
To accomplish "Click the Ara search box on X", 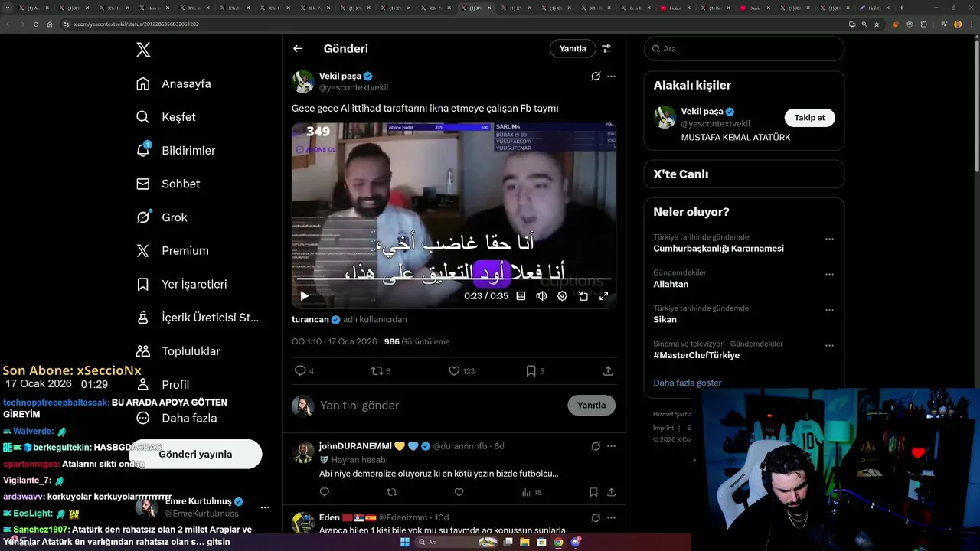I will [744, 48].
